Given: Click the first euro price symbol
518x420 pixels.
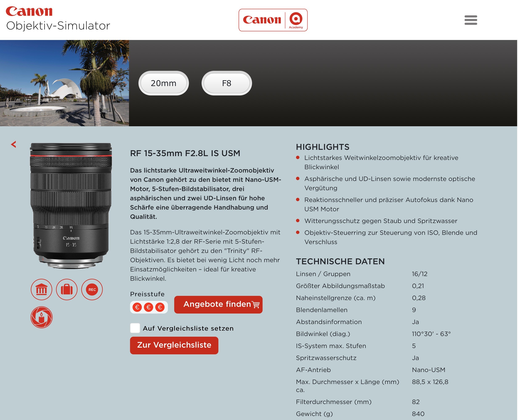Looking at the screenshot, I should coord(137,307).
